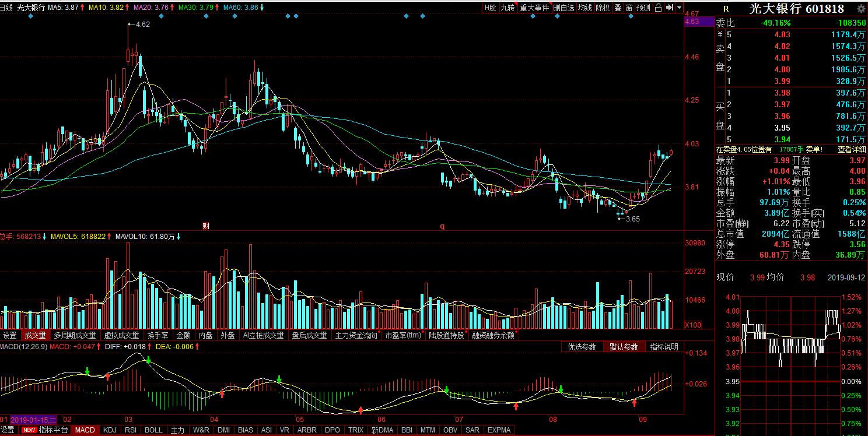Click the 窗 window button

pos(629,8)
